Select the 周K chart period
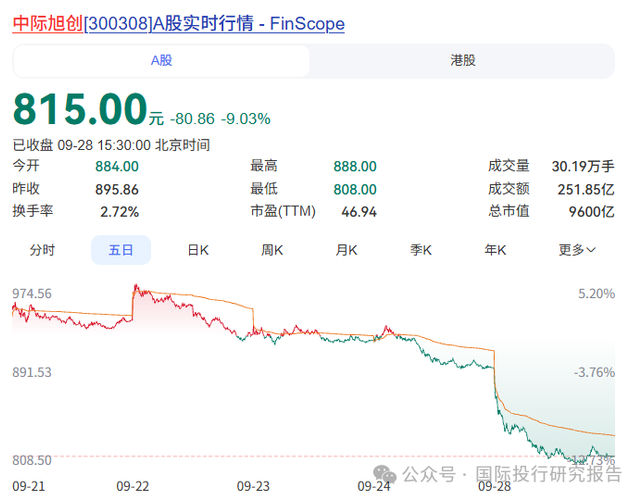 272,250
